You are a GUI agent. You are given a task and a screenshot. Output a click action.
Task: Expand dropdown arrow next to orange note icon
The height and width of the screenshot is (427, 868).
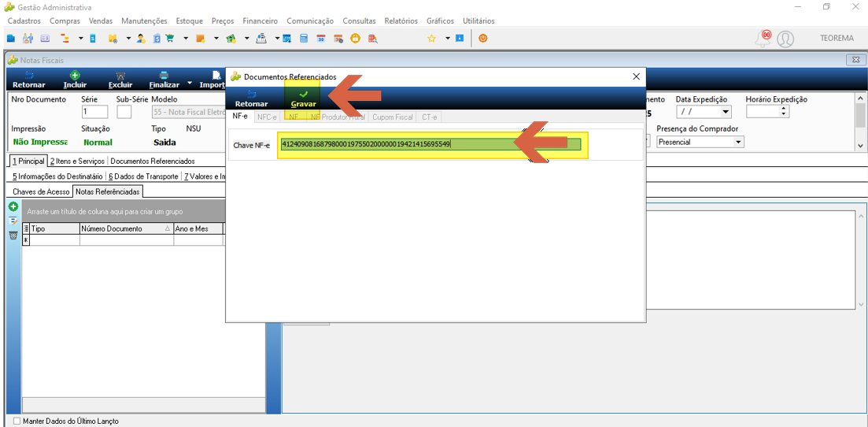click(216, 39)
